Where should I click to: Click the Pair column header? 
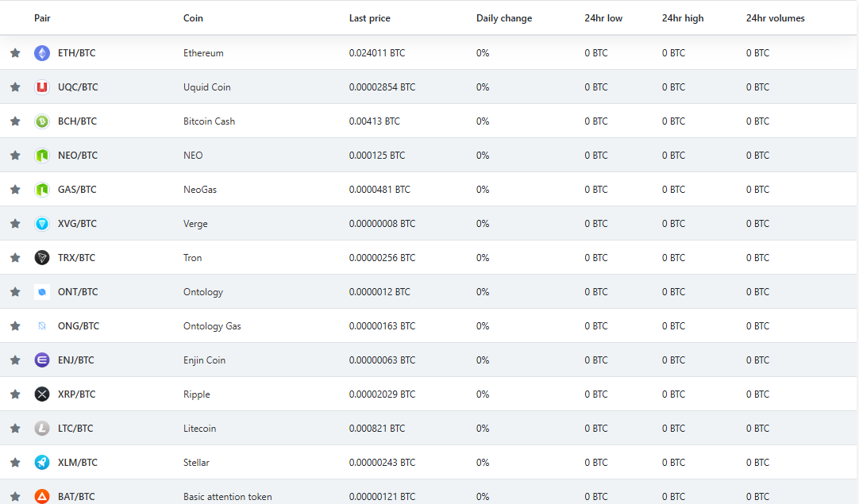point(42,18)
